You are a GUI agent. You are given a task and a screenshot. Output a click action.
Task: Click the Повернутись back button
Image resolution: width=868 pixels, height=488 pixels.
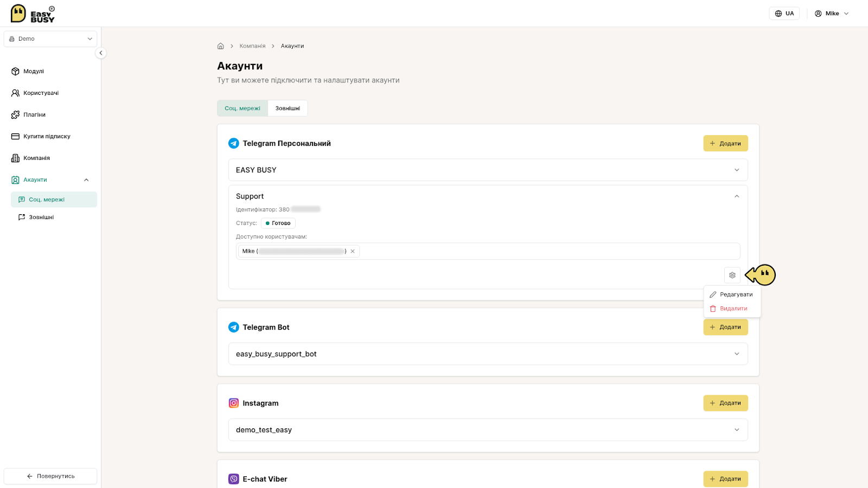(x=50, y=476)
